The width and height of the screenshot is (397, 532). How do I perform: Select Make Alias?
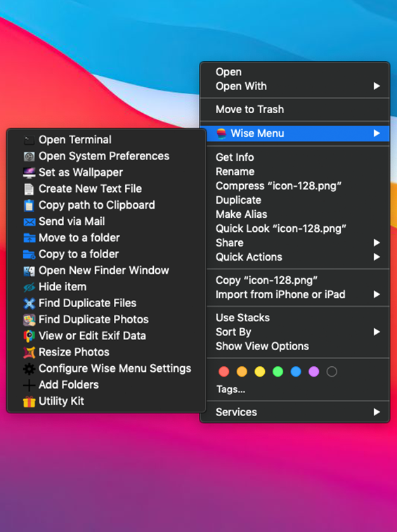294,214
